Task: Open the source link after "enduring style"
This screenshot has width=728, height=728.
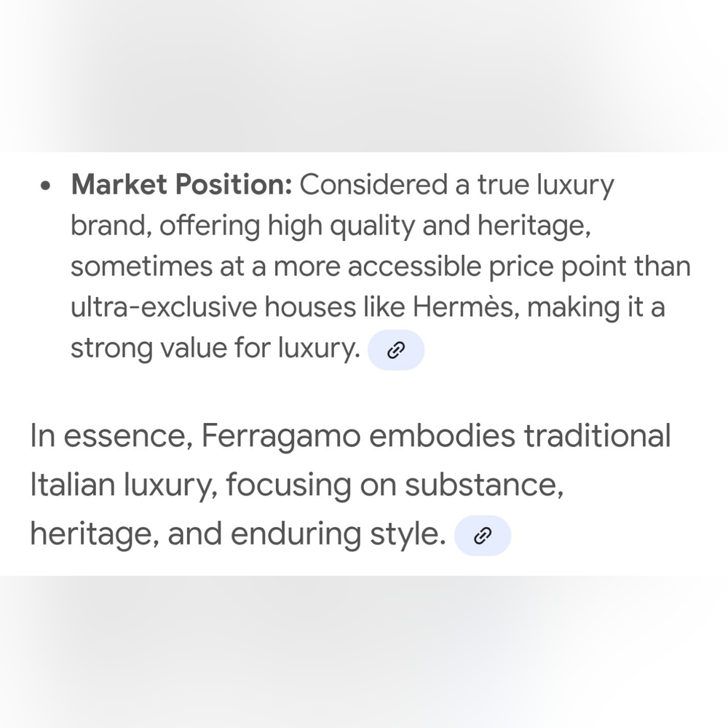Action: (483, 535)
